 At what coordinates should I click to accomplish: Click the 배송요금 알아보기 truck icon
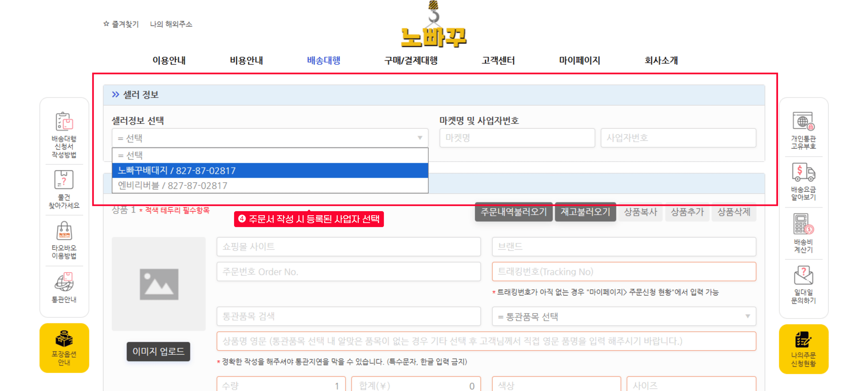pos(803,172)
